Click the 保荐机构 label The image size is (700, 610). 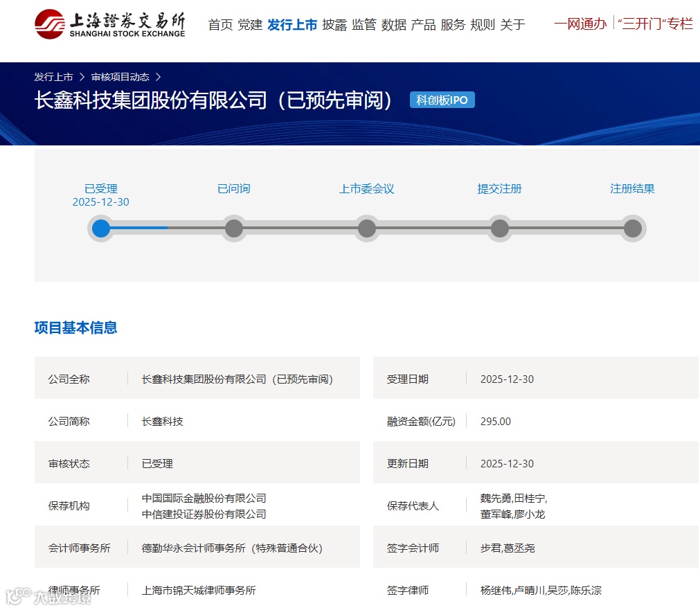tap(69, 506)
